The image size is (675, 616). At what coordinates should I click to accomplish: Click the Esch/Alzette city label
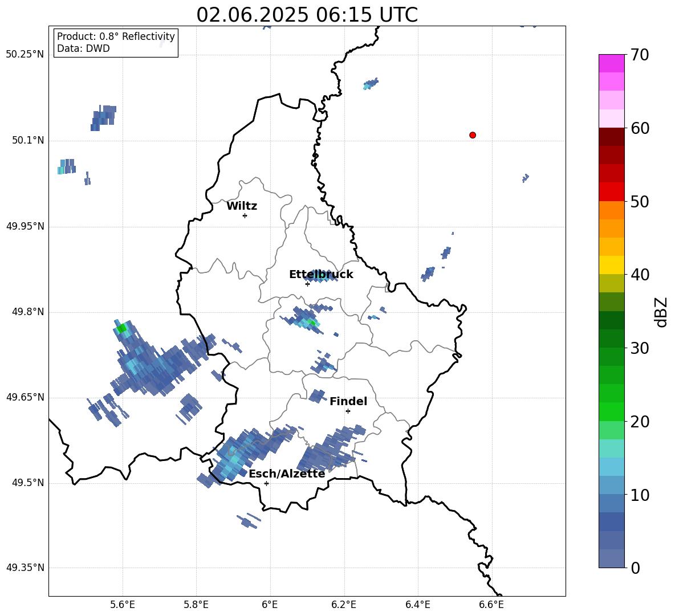pyautogui.click(x=287, y=474)
